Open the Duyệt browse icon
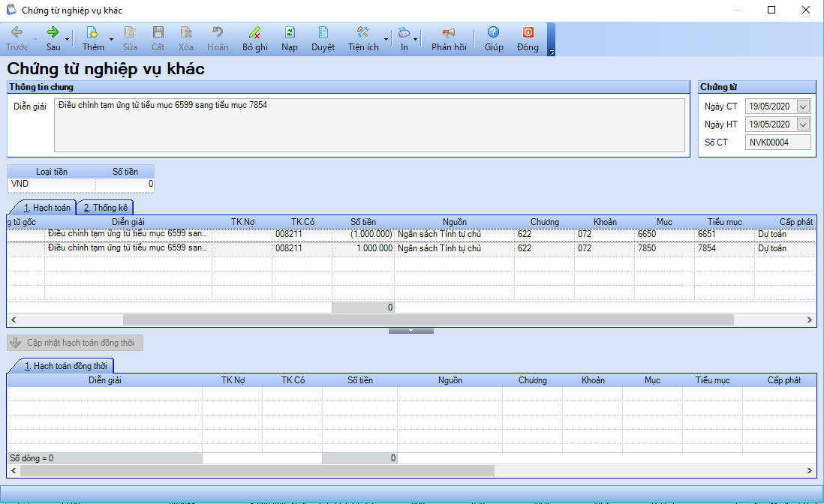This screenshot has height=504, width=824. (x=323, y=33)
